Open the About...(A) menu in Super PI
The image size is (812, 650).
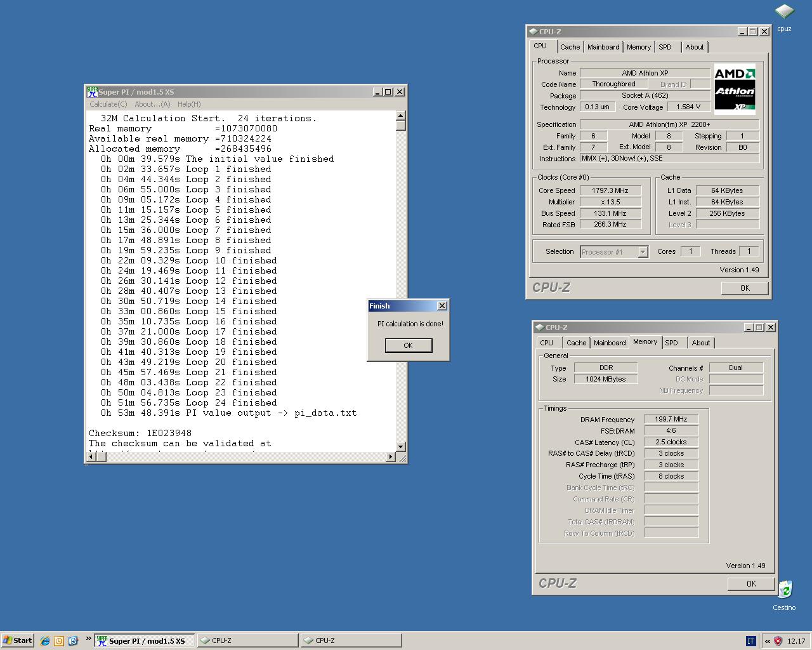pyautogui.click(x=152, y=104)
